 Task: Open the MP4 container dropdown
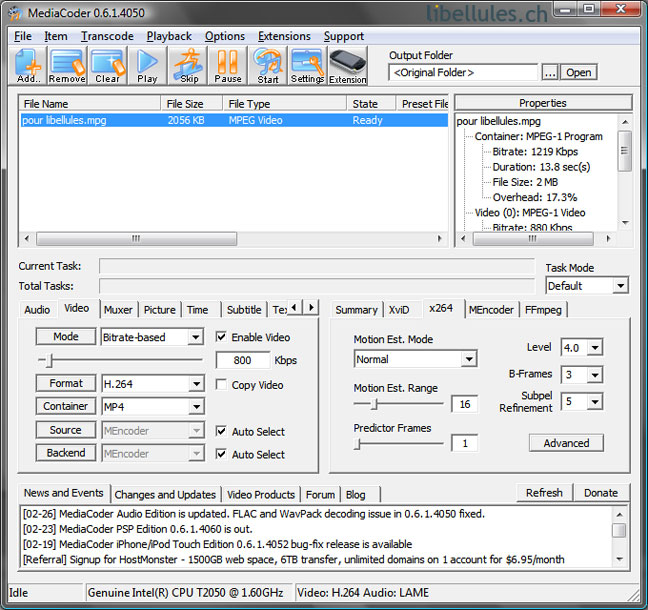(x=196, y=407)
